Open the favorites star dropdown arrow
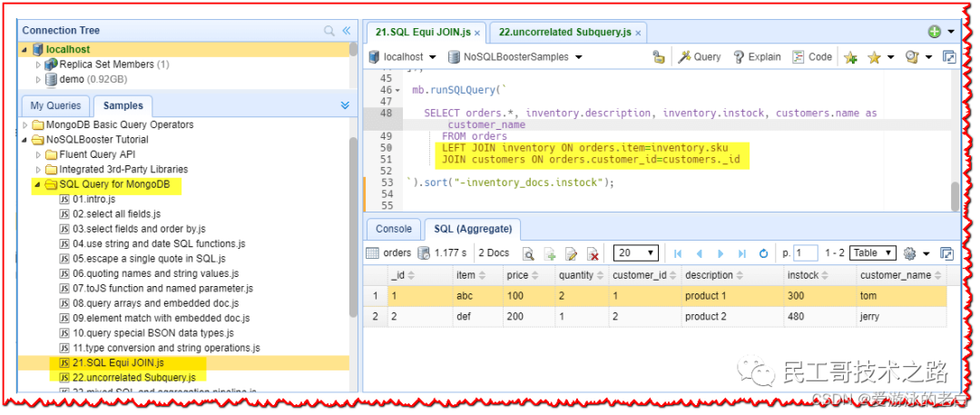Image resolution: width=980 pixels, height=415 pixels. 891,57
